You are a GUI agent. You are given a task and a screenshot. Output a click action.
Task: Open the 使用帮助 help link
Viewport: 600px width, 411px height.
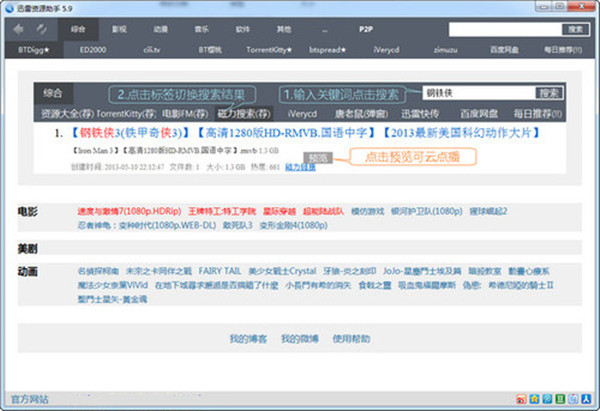(351, 339)
